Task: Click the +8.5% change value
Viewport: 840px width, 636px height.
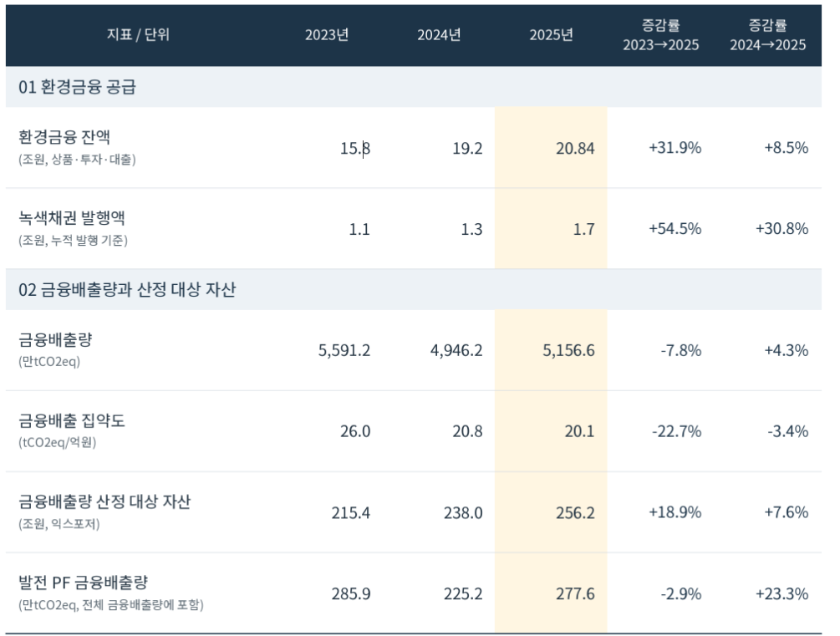Action: click(x=786, y=147)
